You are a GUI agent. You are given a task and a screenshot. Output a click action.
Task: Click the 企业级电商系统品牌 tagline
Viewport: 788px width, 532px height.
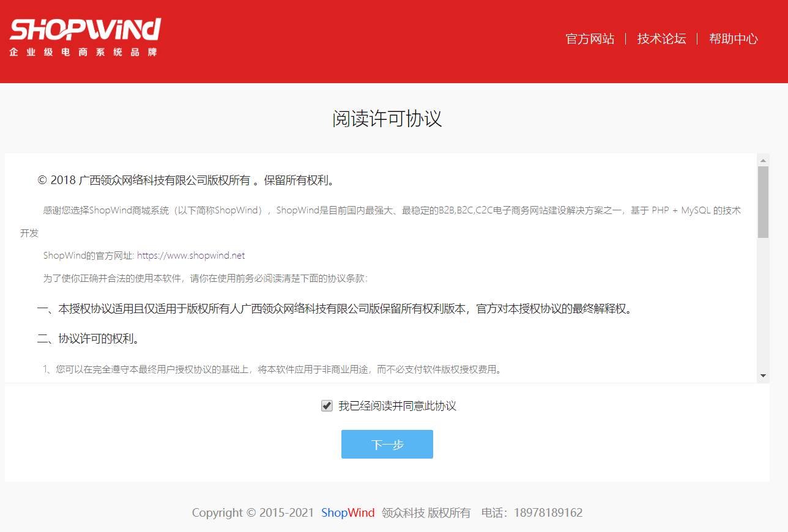[84, 52]
